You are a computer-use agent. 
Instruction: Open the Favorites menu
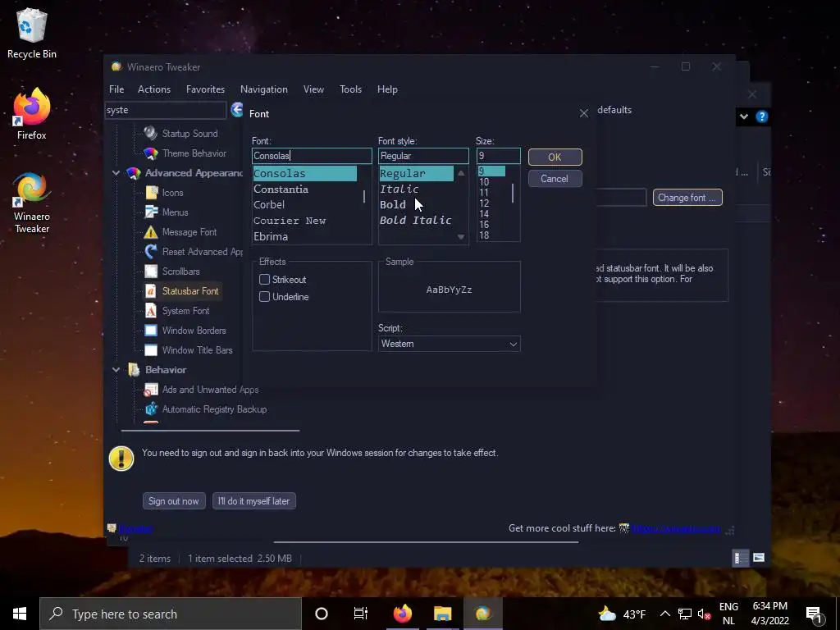pos(205,89)
